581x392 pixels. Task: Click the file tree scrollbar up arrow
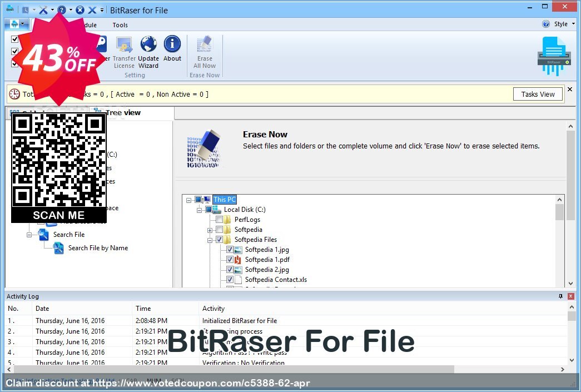(559, 200)
